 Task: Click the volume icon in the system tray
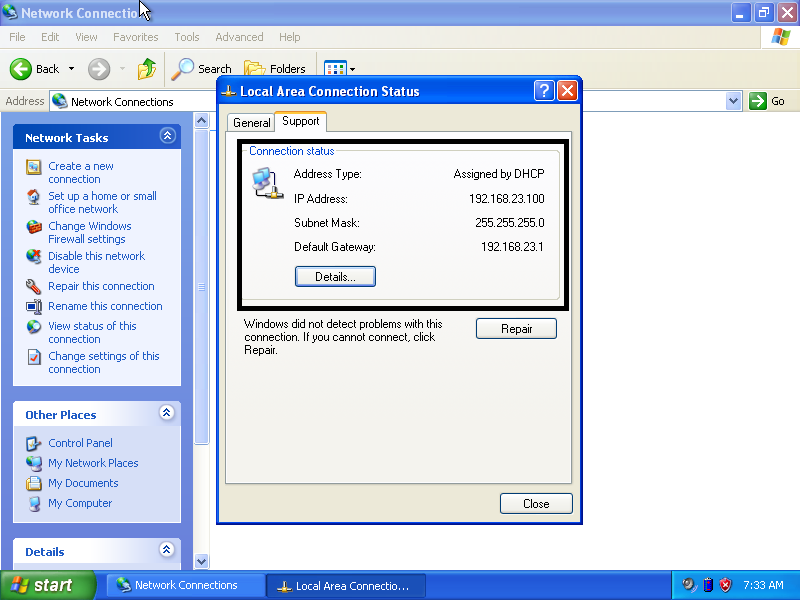pyautogui.click(x=687, y=584)
